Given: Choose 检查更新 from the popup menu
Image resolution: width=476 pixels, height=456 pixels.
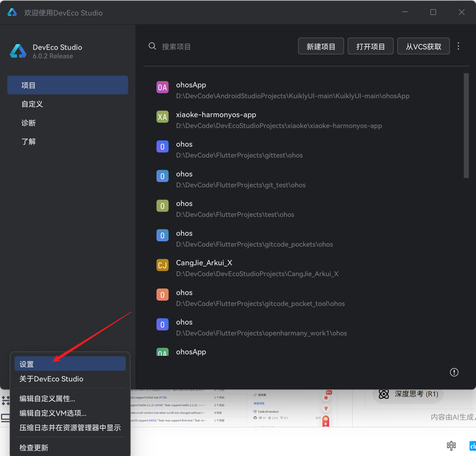Looking at the screenshot, I should [x=70, y=448].
